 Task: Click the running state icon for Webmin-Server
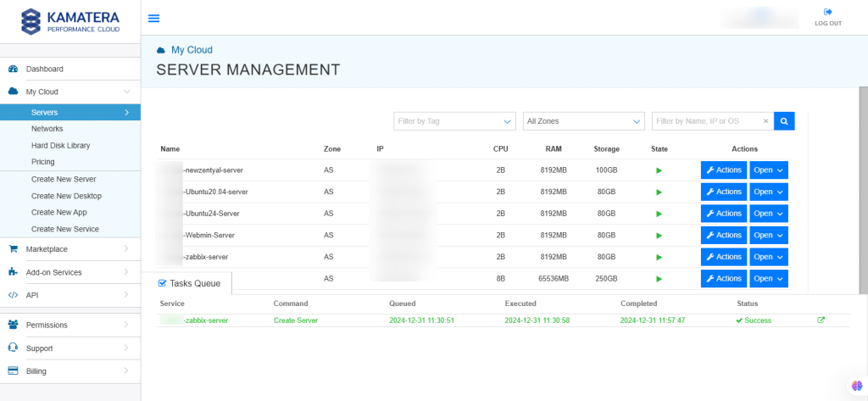[659, 236]
